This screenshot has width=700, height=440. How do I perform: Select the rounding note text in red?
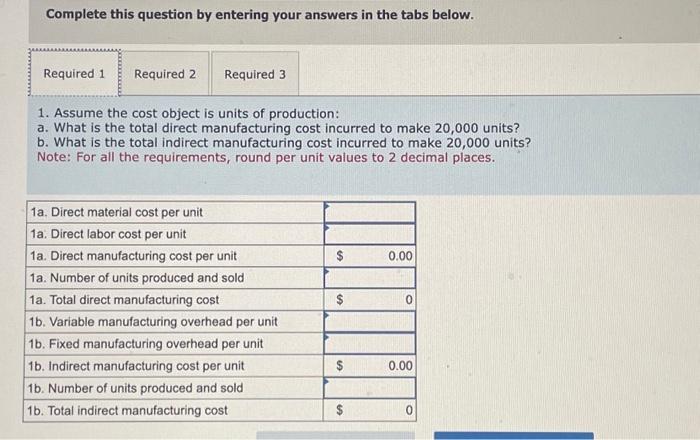click(266, 158)
